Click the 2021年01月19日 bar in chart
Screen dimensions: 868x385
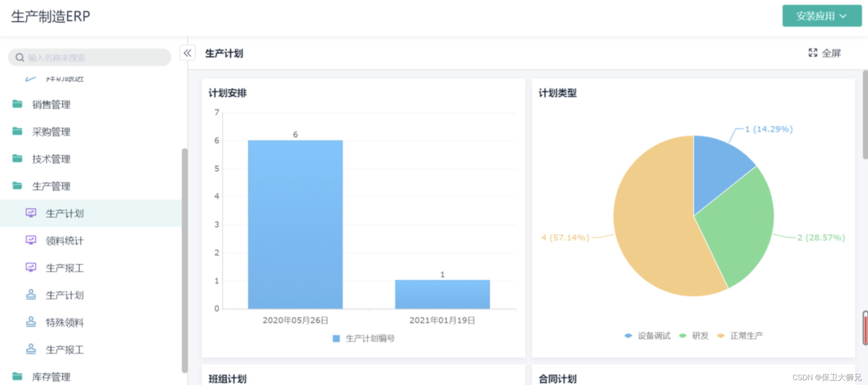coord(442,294)
